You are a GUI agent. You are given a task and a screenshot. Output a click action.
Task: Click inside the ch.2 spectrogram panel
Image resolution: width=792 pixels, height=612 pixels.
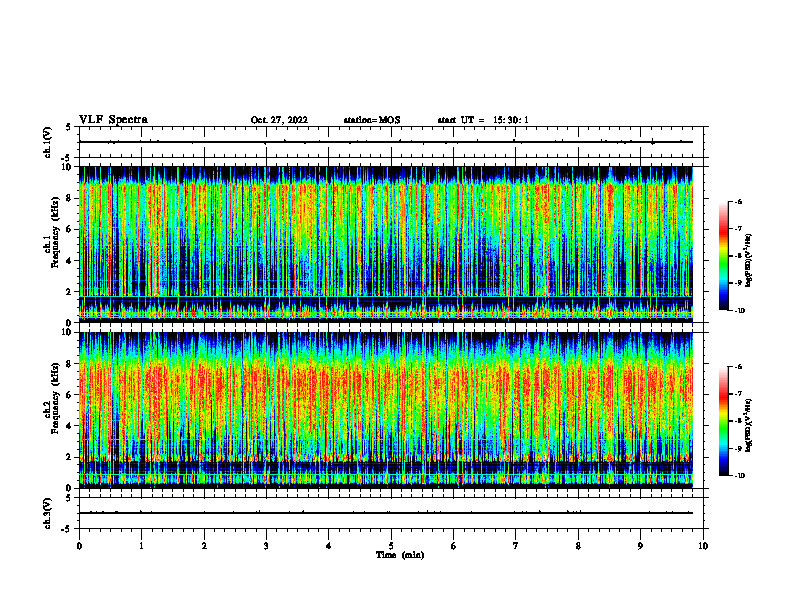[385, 410]
